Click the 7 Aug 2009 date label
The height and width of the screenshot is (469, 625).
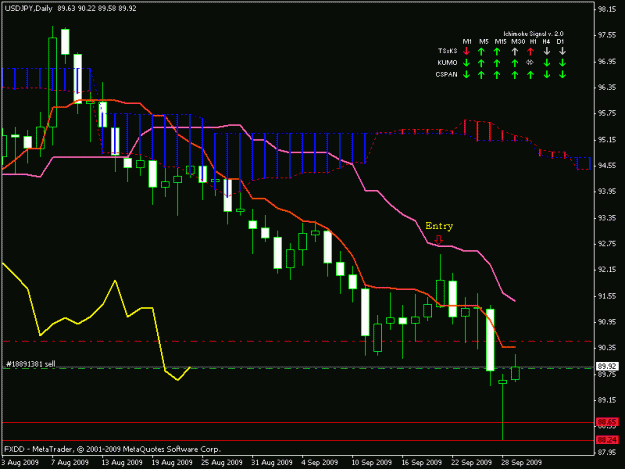pos(70,462)
